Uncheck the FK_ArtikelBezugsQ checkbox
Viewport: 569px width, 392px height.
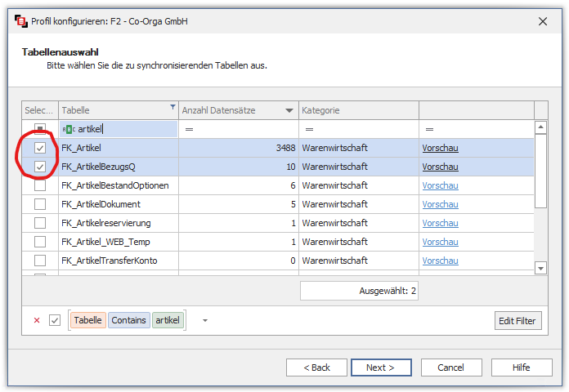tap(40, 167)
